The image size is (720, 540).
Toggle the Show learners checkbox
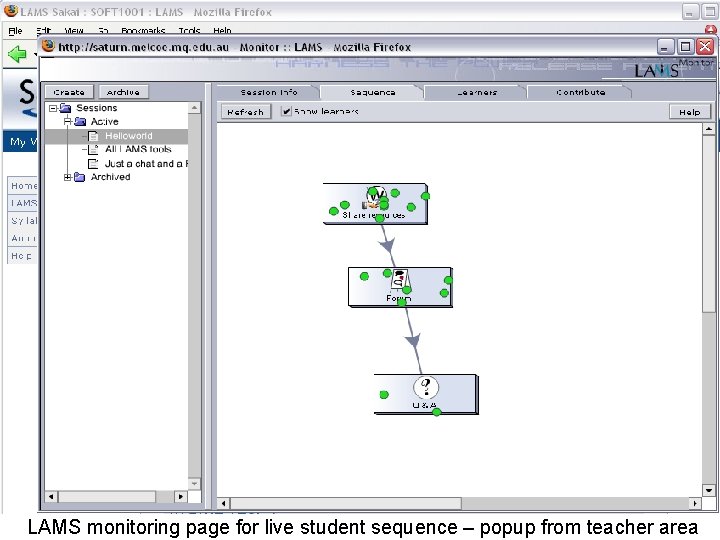286,111
